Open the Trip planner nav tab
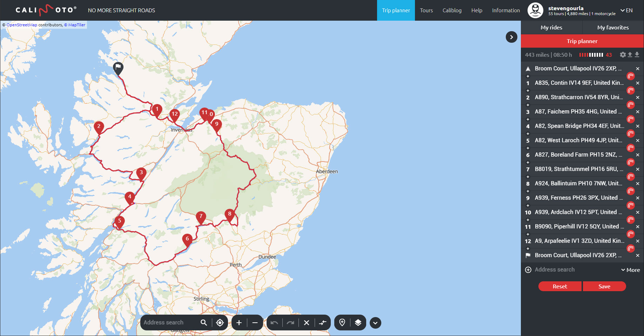The height and width of the screenshot is (336, 644). (396, 11)
